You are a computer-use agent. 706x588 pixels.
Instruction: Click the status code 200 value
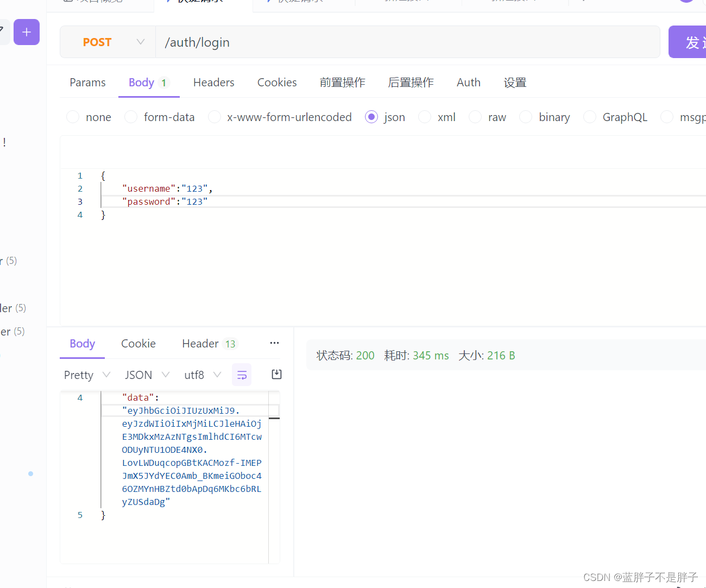365,356
